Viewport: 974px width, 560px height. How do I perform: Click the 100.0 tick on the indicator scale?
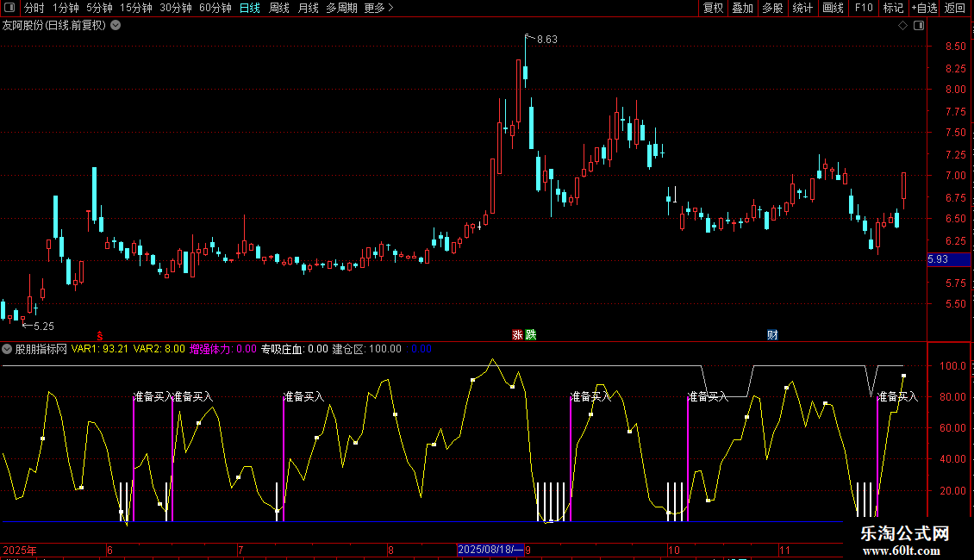[x=952, y=365]
